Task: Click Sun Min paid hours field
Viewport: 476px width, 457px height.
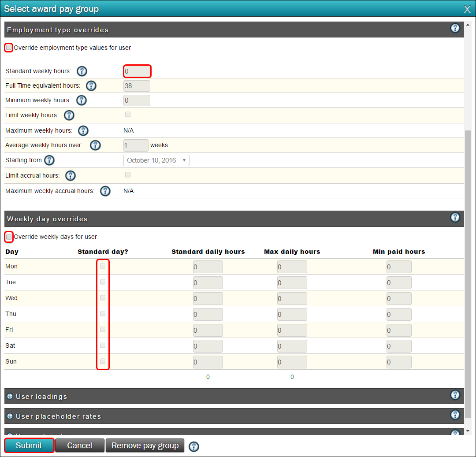Action: pyautogui.click(x=399, y=362)
